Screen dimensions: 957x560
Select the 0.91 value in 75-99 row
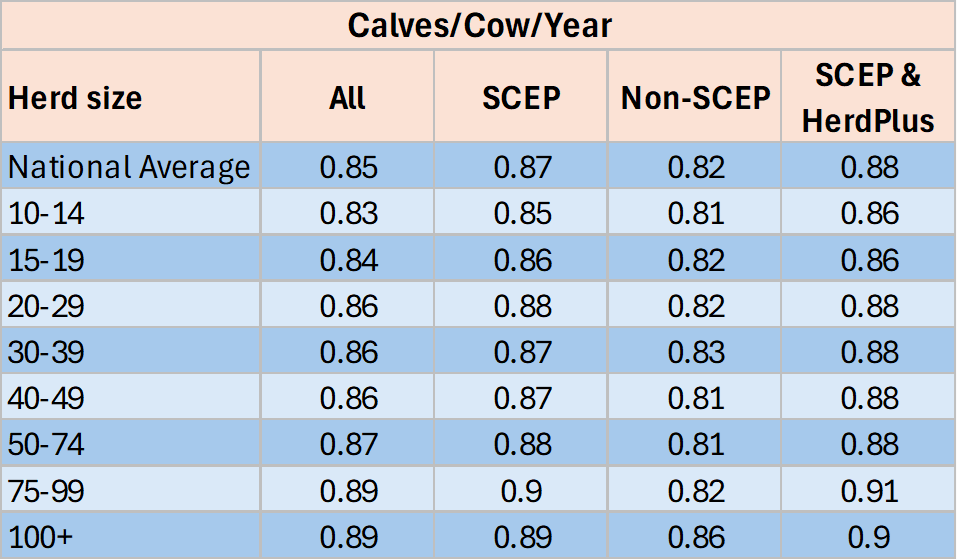868,491
